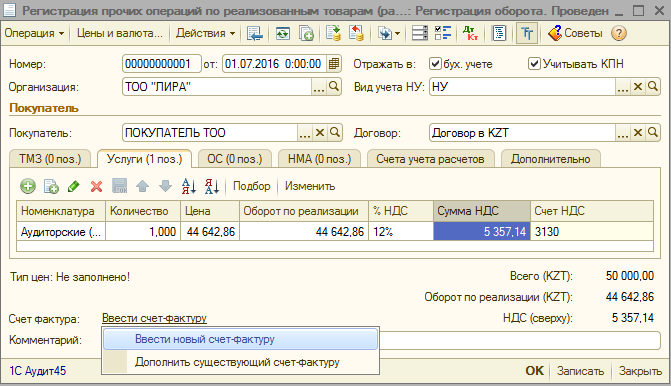Switch to the Счета учета расчетов tab

coord(430,159)
